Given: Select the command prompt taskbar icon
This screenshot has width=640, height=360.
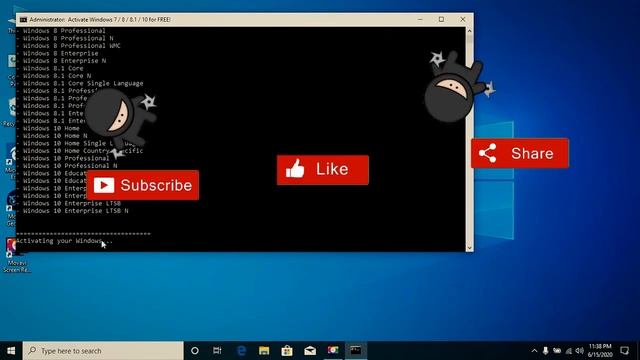Looking at the screenshot, I should pos(356,351).
